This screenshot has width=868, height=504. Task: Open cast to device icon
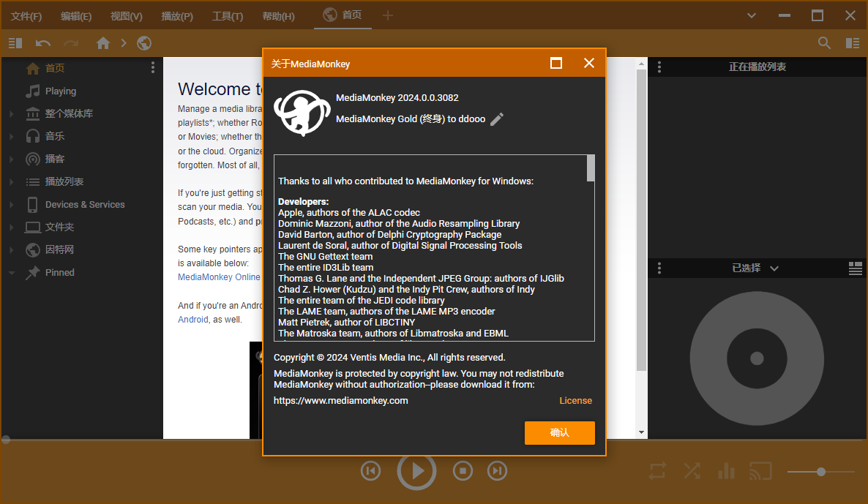tap(760, 471)
